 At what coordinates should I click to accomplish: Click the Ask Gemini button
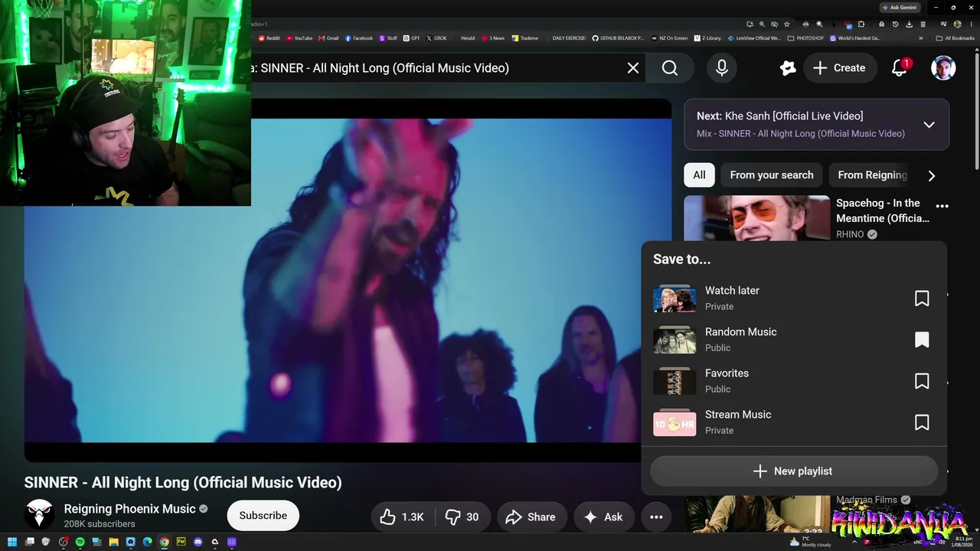pos(899,8)
